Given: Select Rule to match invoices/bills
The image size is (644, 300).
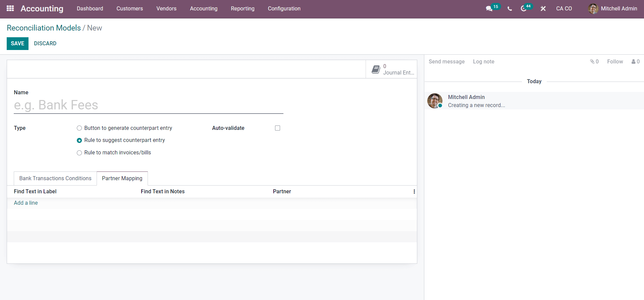Looking at the screenshot, I should tap(79, 153).
